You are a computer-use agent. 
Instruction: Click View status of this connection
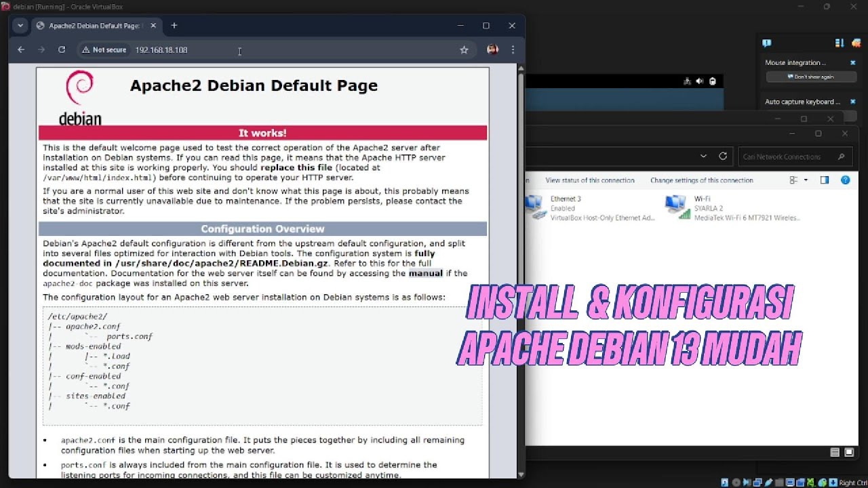click(590, 180)
